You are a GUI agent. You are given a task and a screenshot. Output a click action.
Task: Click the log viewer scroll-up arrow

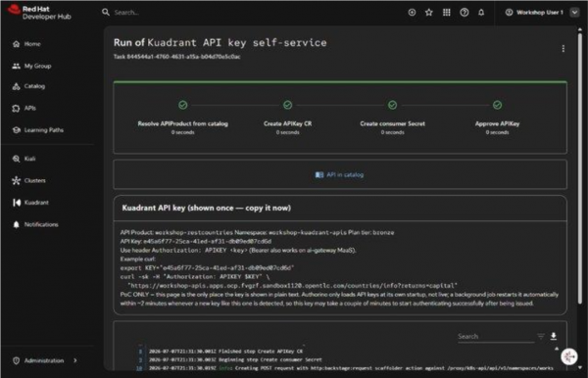[557, 349]
